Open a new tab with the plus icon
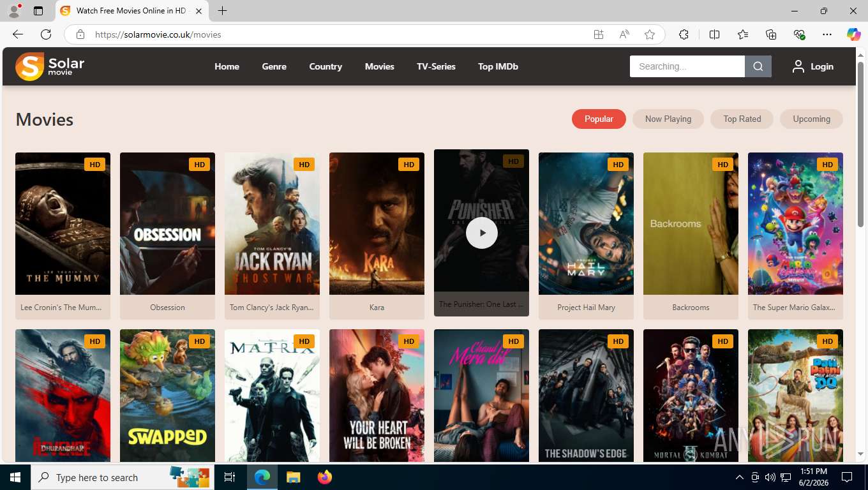The image size is (868, 490). point(222,11)
